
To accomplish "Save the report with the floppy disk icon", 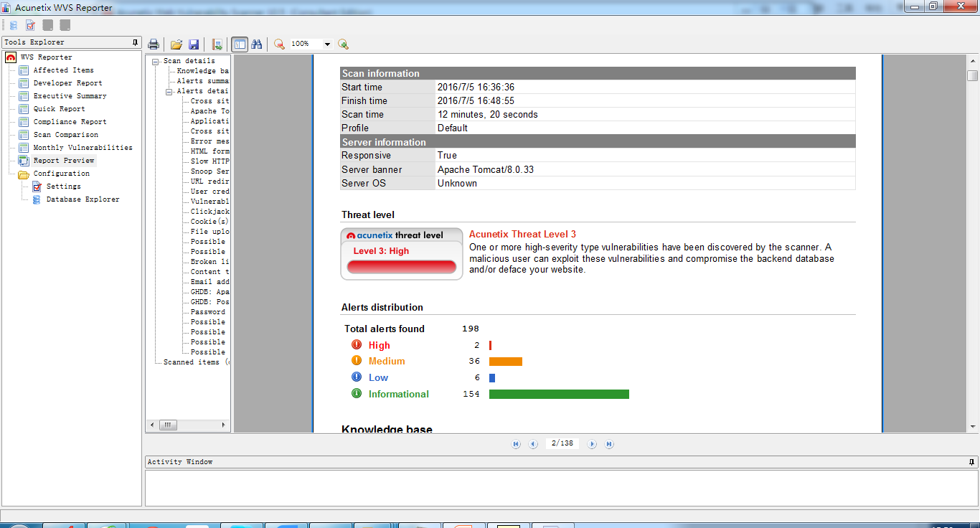I will 194,44.
